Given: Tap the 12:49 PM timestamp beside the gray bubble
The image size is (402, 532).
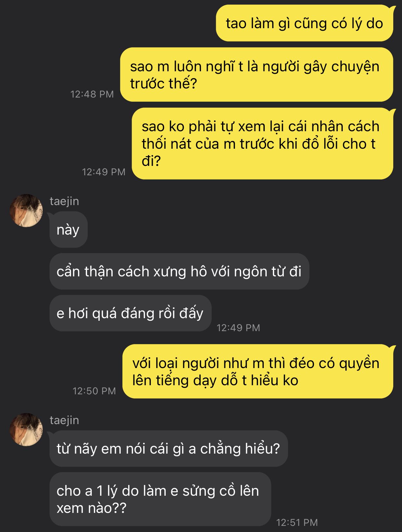Looking at the screenshot, I should coord(239,328).
